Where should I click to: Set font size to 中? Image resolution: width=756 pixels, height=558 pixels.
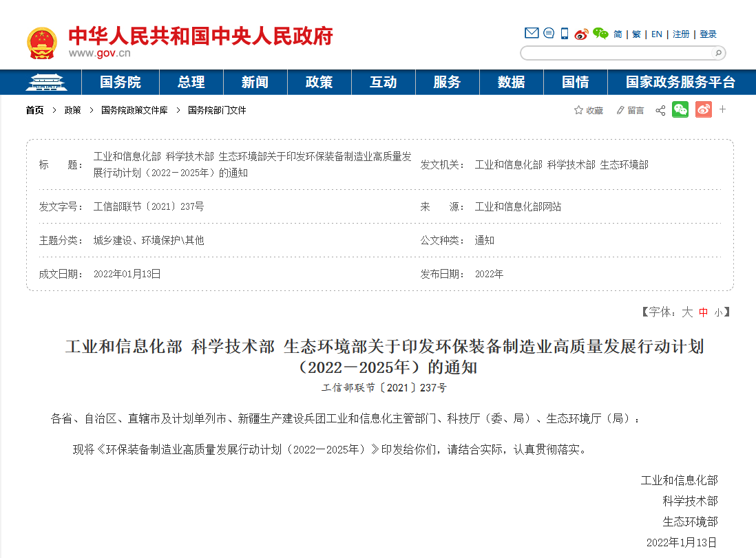click(704, 313)
